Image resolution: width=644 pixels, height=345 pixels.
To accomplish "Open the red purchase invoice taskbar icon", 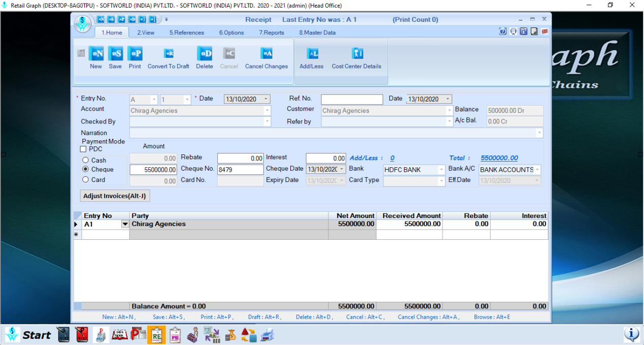I will pos(82,335).
